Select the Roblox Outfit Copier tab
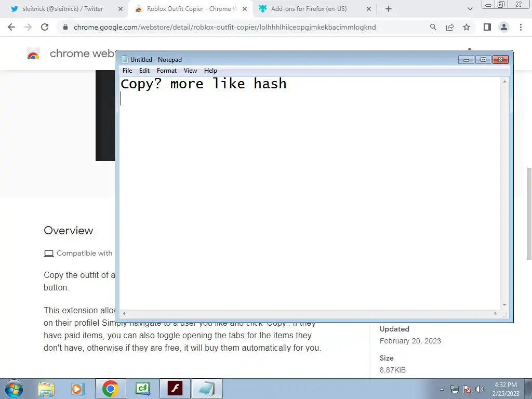The height and width of the screenshot is (399, 532). click(x=191, y=9)
